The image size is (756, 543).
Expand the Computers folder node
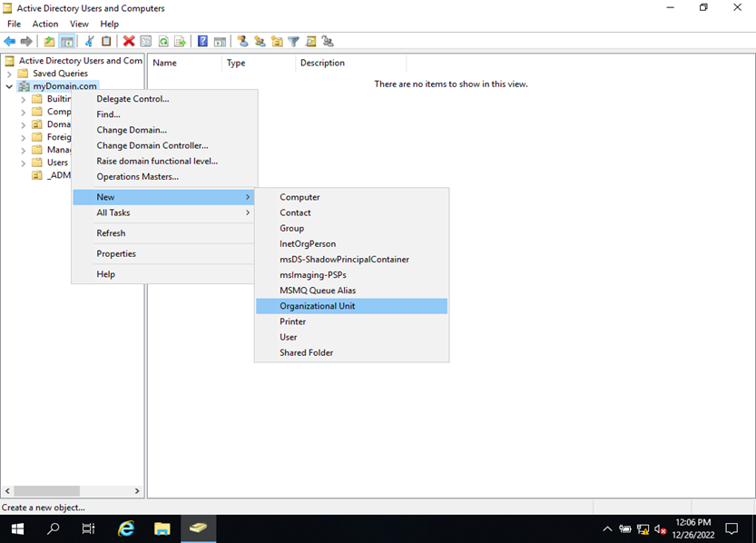[x=24, y=113]
